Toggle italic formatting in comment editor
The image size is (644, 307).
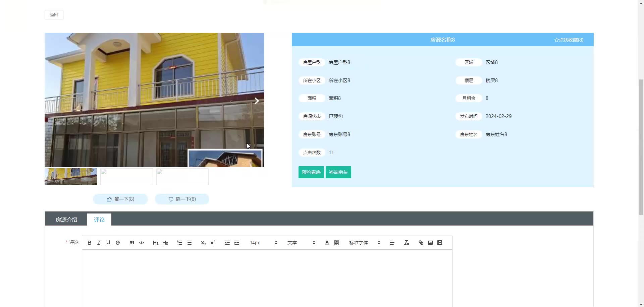(x=99, y=243)
